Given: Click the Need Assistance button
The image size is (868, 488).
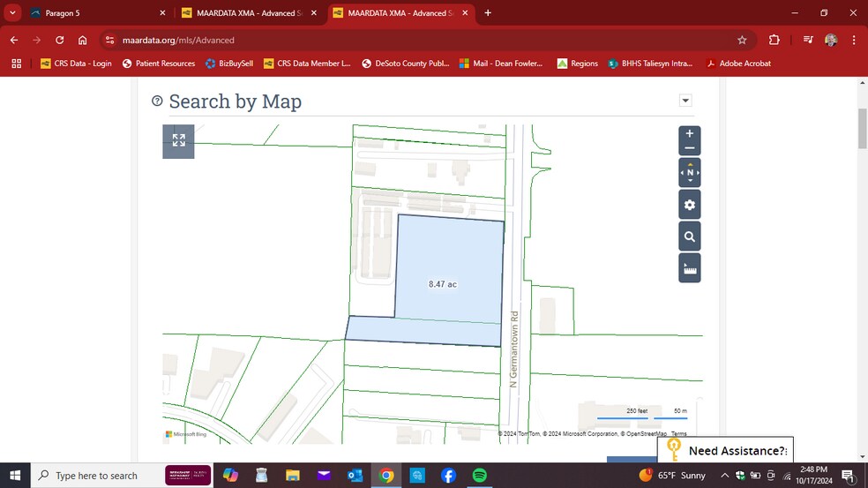Looking at the screenshot, I should click(x=725, y=451).
